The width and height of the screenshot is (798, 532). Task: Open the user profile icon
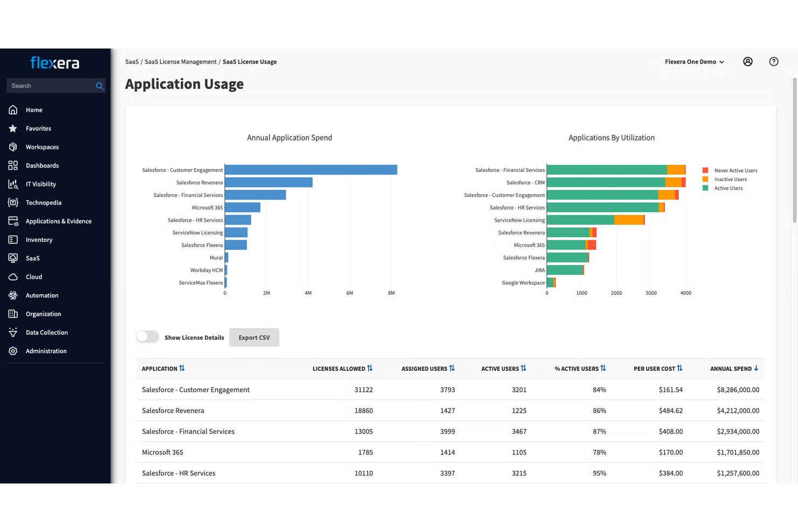click(x=748, y=61)
